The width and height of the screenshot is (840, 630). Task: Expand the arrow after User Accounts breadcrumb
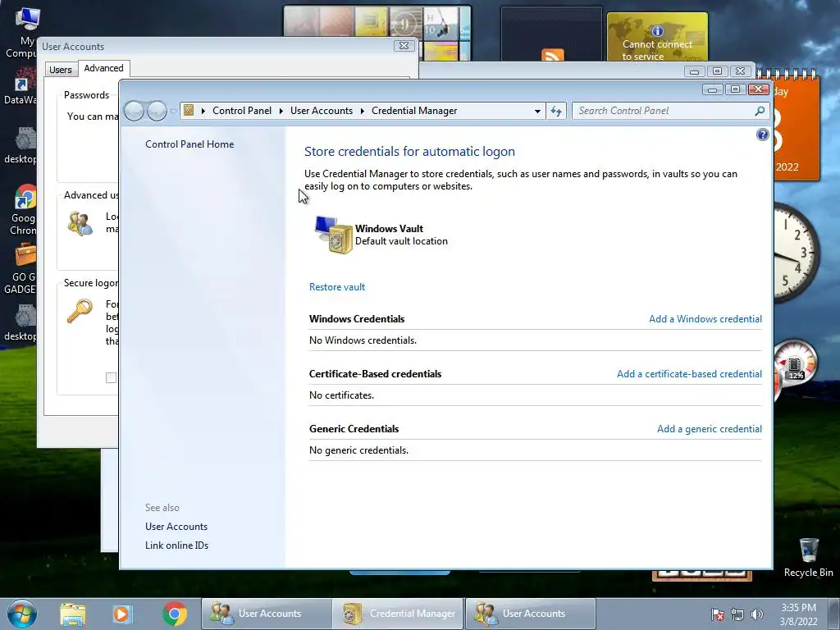[362, 111]
